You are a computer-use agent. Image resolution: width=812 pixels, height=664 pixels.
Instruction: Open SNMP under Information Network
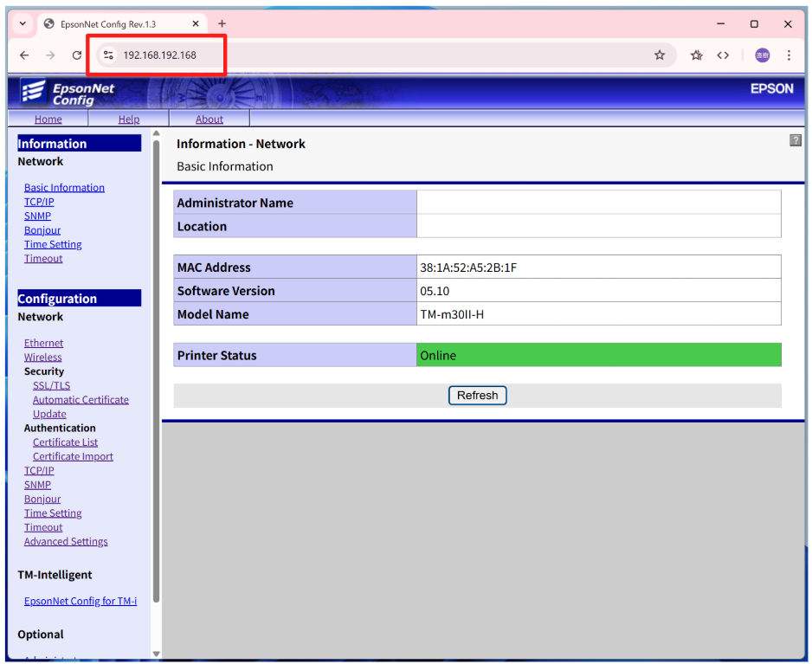[37, 216]
